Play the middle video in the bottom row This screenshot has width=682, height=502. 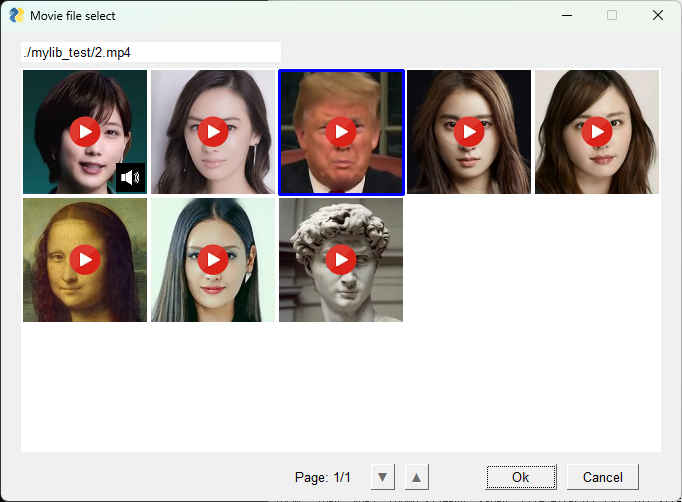(213, 259)
